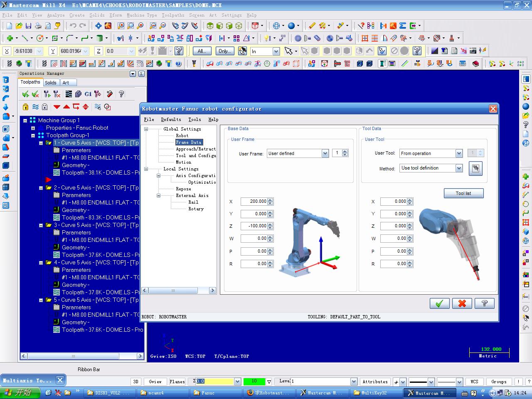Collapse operation 2 Curve 5 Axis node
This screenshot has width=532, height=399.
[41, 188]
